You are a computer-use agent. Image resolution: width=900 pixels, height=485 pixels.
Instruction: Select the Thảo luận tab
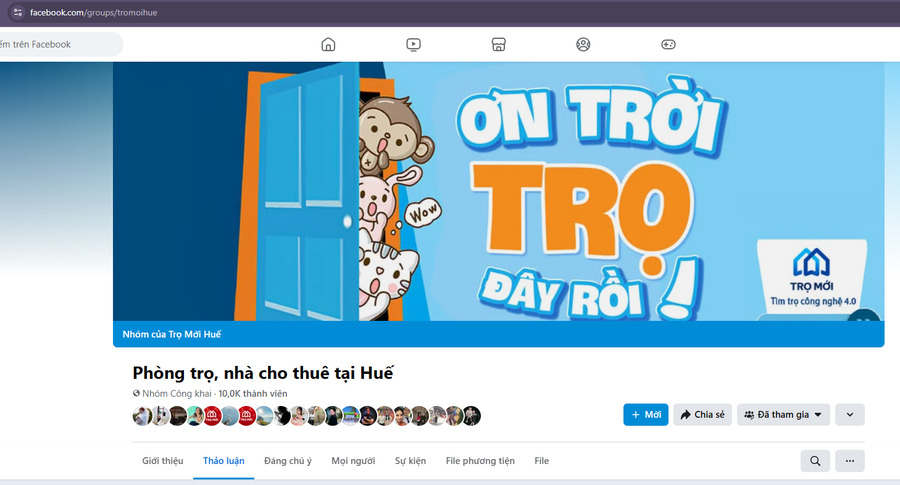click(224, 461)
